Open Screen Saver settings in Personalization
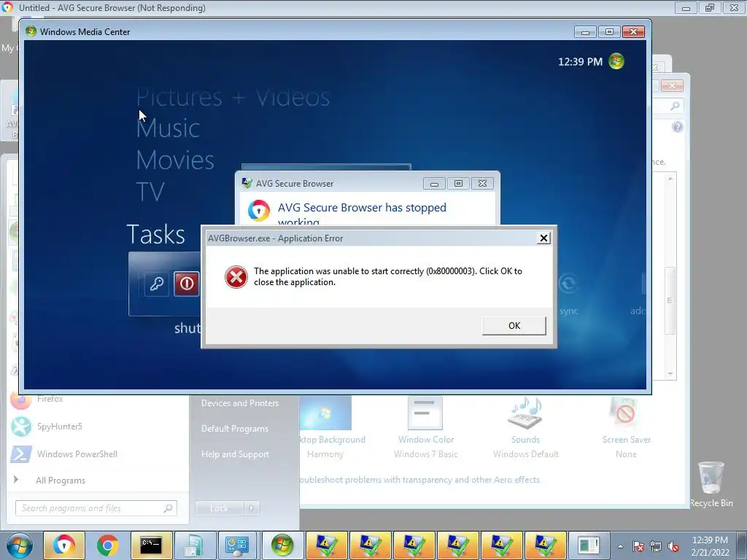The image size is (747, 560). point(626,427)
